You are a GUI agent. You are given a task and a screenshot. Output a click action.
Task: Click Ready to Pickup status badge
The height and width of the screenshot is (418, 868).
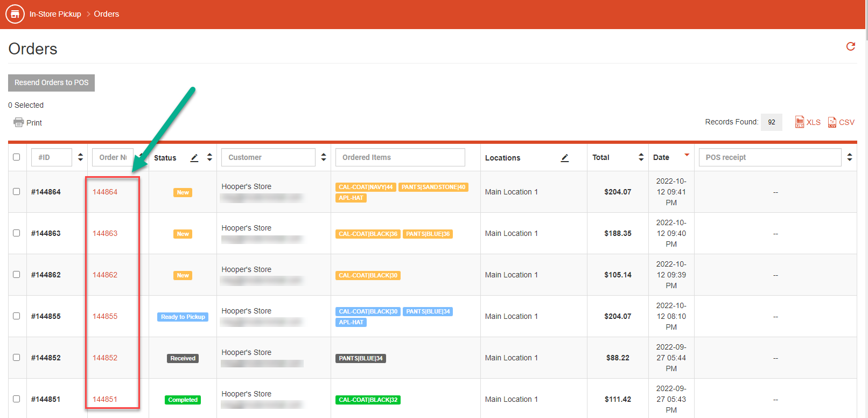[183, 317]
